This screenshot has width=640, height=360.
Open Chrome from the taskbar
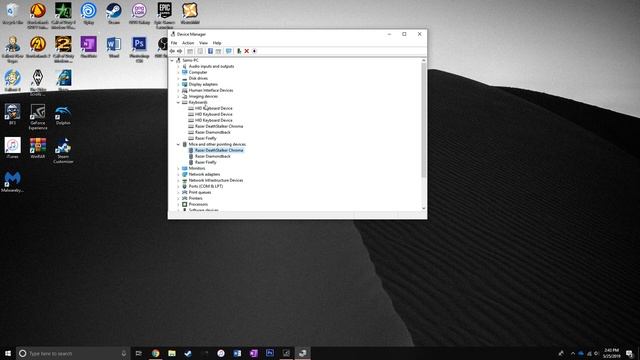(156, 353)
